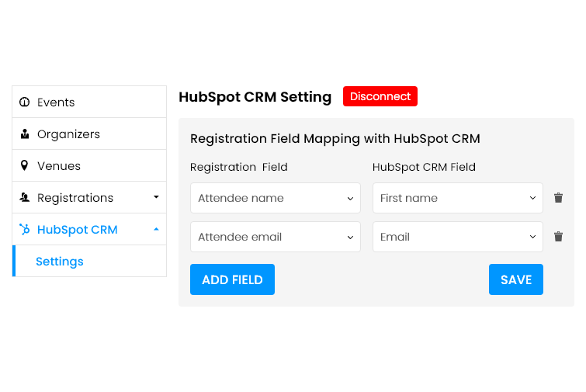Open the Settings submenu item

(x=89, y=262)
